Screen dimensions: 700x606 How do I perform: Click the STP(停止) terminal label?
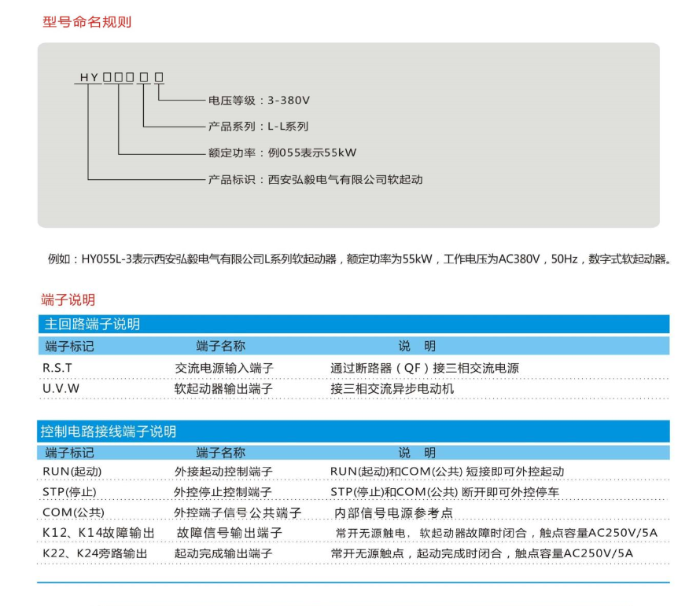69,492
